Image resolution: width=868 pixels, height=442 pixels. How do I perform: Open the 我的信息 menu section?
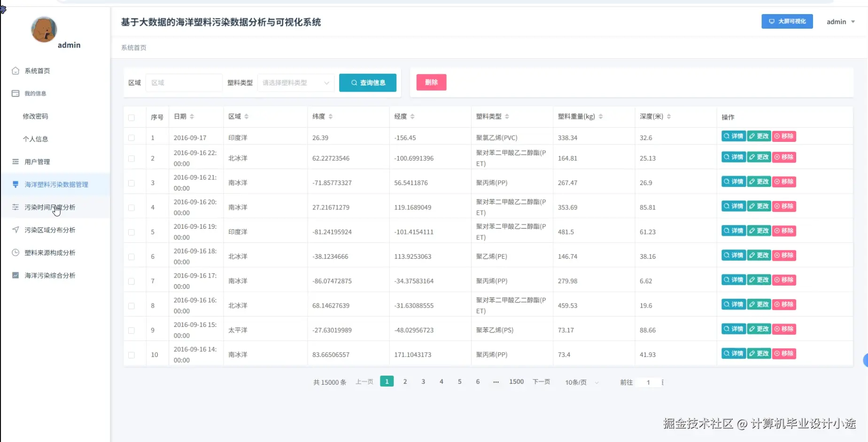coord(35,93)
